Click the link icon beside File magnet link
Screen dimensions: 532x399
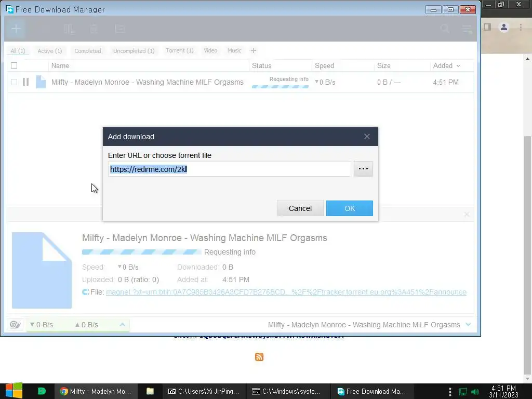pyautogui.click(x=86, y=292)
